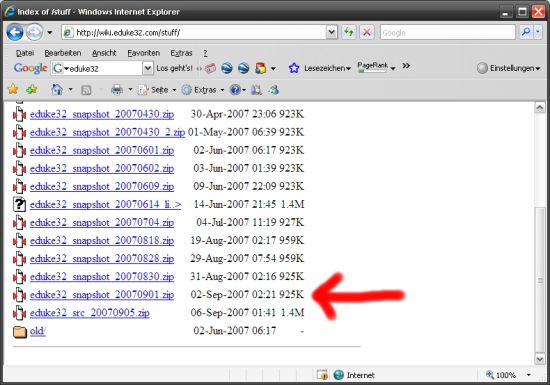The image size is (550, 385).
Task: Click the Messenger toolbar icon
Action: (x=274, y=90)
